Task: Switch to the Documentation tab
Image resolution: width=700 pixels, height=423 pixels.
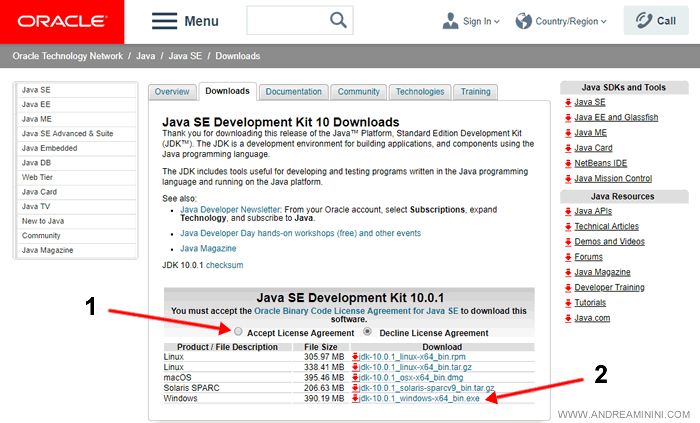Action: click(x=293, y=92)
